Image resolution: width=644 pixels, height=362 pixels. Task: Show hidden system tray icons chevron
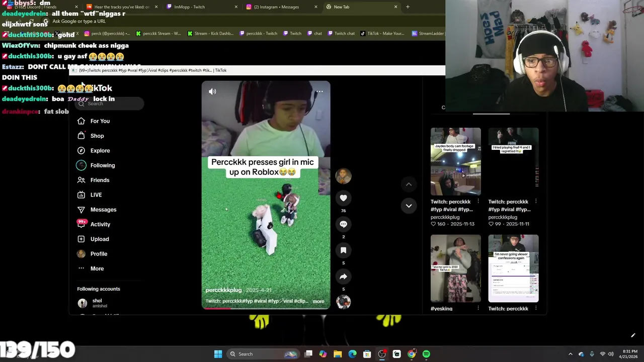(x=570, y=354)
